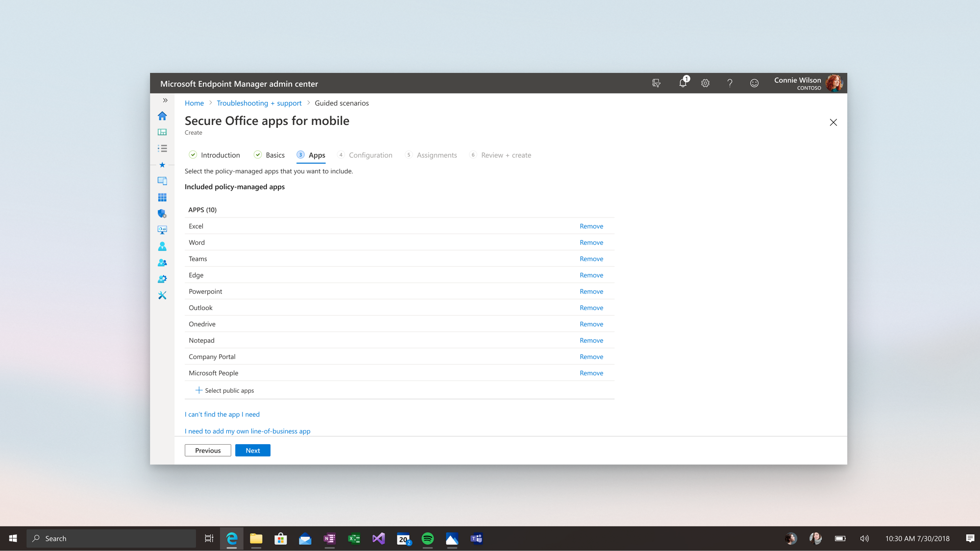Click the Favorites star icon in sidebar
Image resolution: width=980 pixels, height=551 pixels.
pos(162,165)
